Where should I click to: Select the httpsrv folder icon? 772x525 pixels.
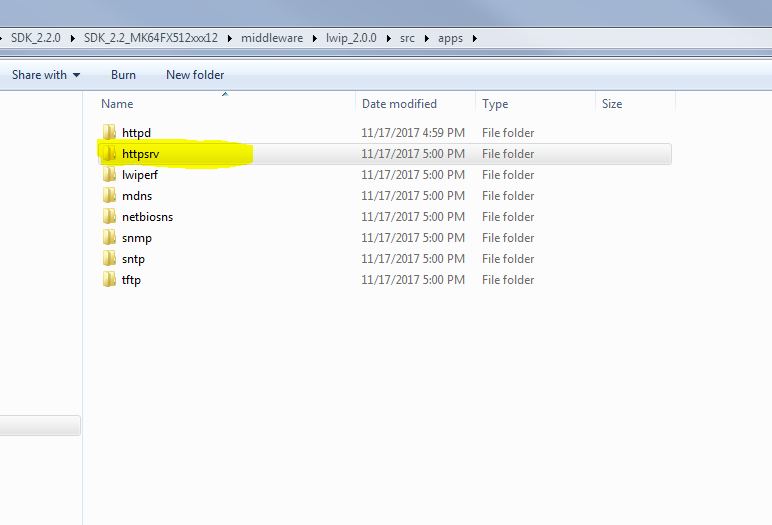[109, 154]
